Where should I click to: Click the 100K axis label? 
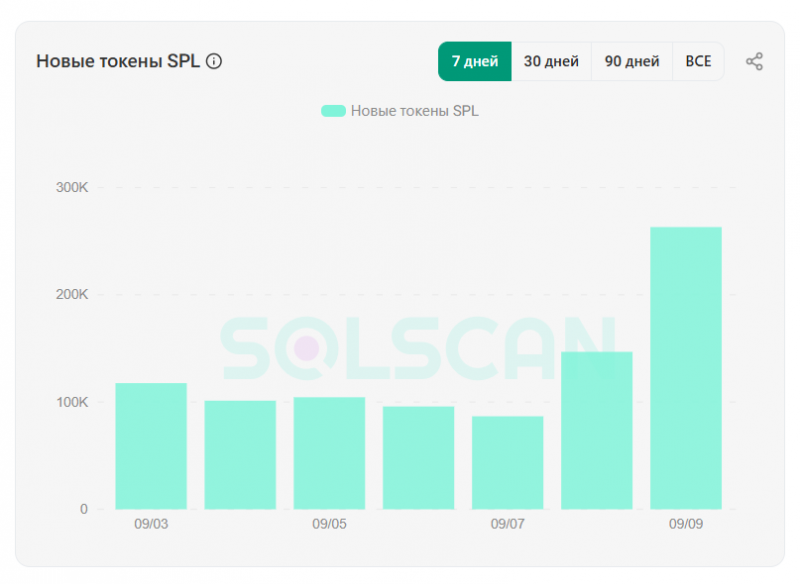(x=72, y=402)
